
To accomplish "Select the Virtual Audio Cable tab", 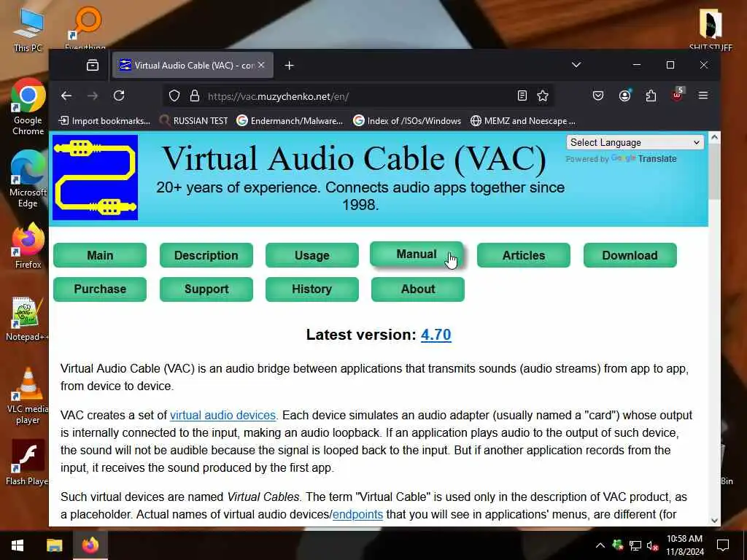I will click(193, 65).
